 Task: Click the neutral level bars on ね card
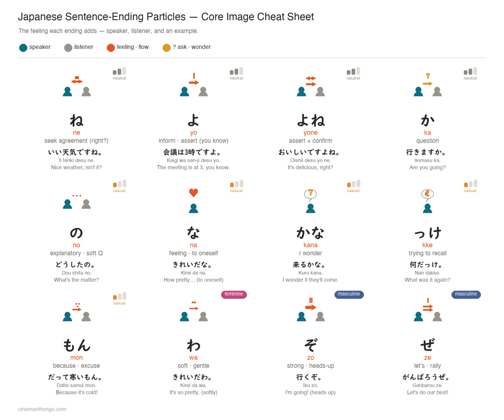(x=119, y=71)
